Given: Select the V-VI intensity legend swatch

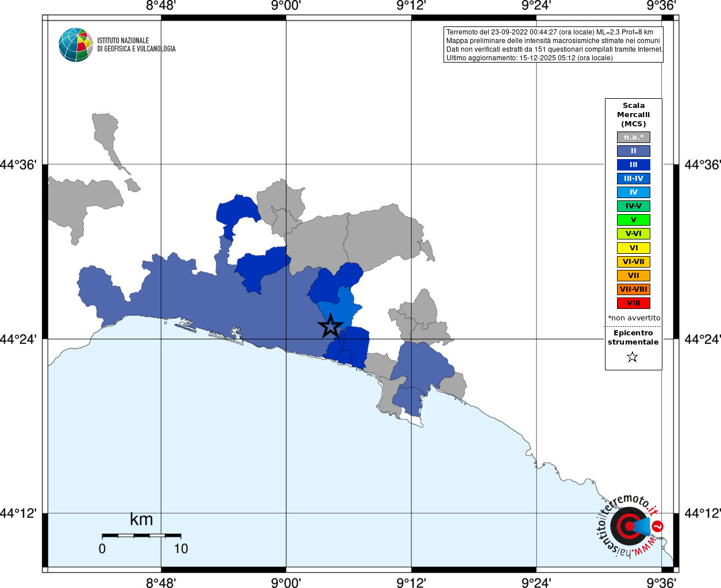Looking at the screenshot, I should click(634, 234).
